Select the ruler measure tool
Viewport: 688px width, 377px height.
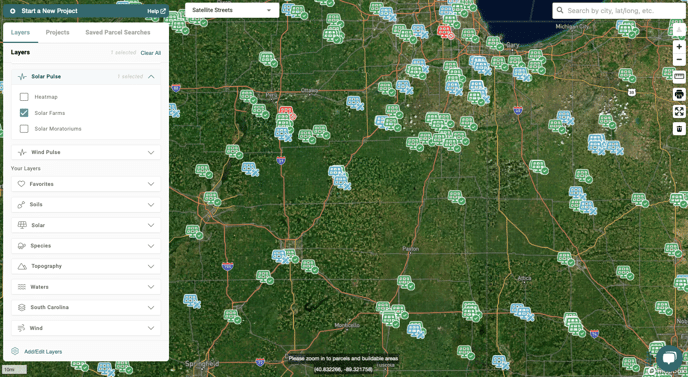coord(679,76)
